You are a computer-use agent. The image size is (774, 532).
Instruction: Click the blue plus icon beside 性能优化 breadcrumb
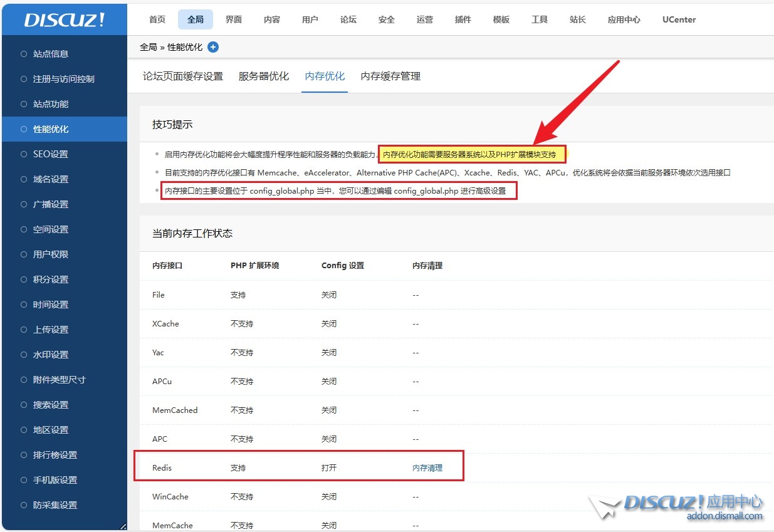213,47
